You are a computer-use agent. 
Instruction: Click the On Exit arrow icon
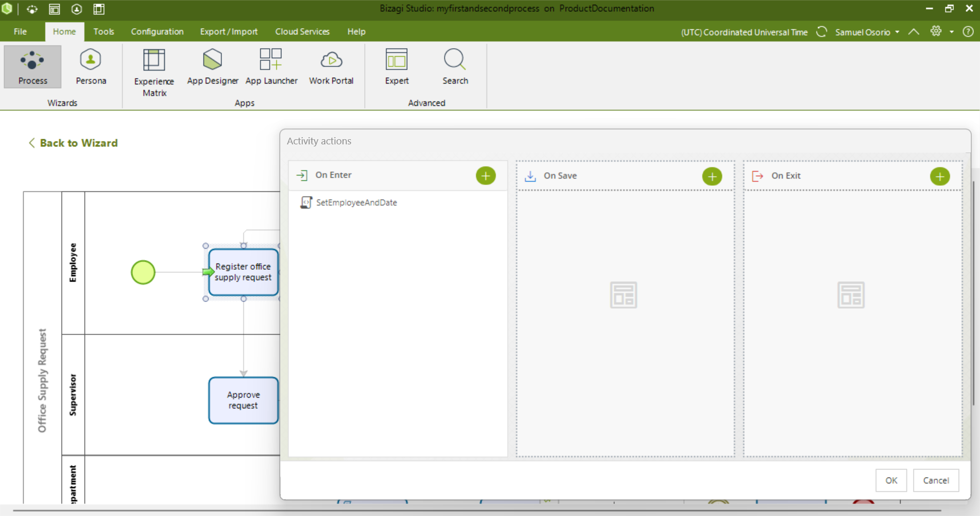point(758,176)
